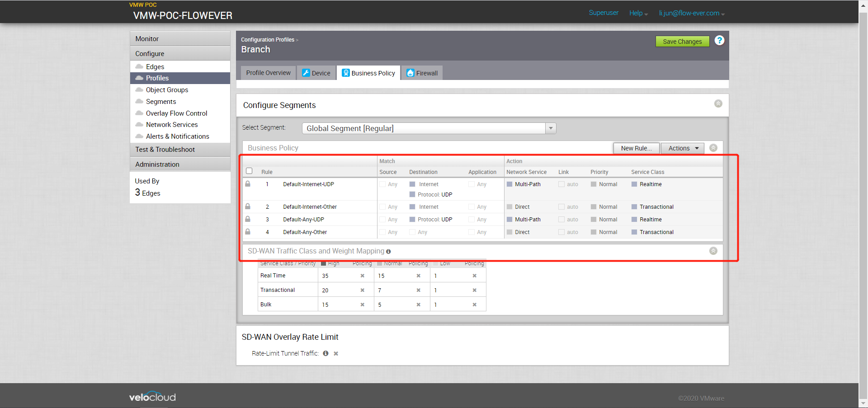Click lock icon on Default-Internet-Other rule
Image resolution: width=868 pixels, height=408 pixels.
(248, 206)
